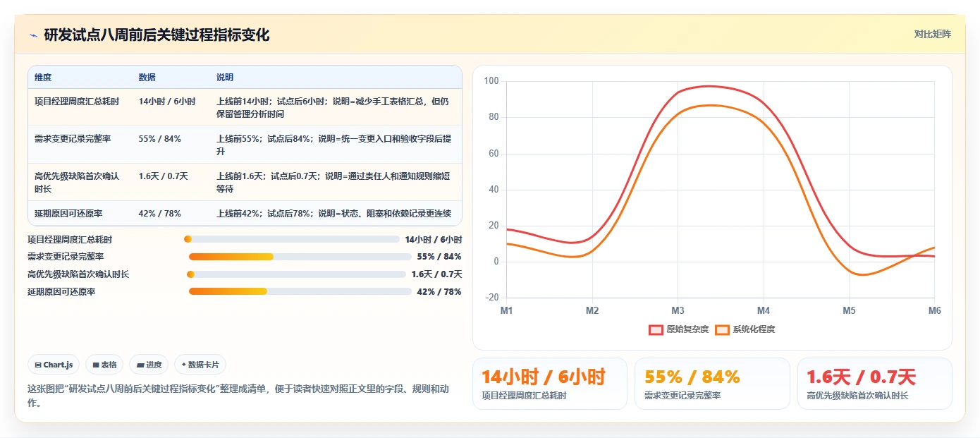
Task: Click the M6 x-axis label
Action: 934,310
